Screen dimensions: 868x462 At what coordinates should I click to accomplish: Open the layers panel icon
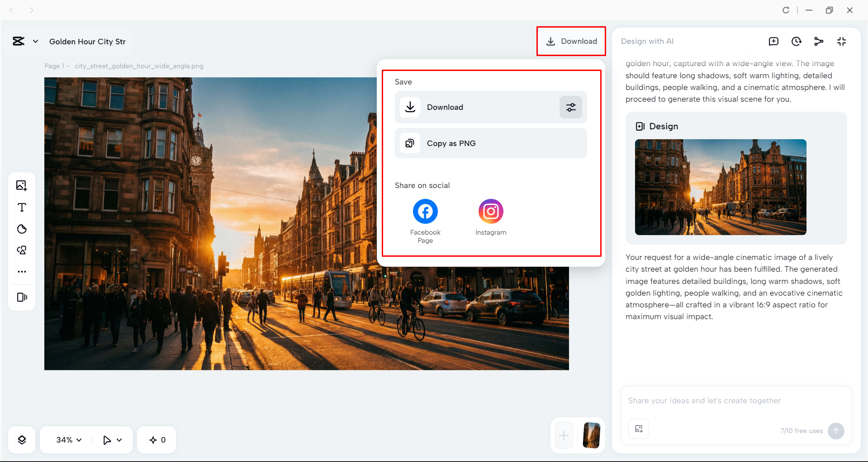point(22,440)
